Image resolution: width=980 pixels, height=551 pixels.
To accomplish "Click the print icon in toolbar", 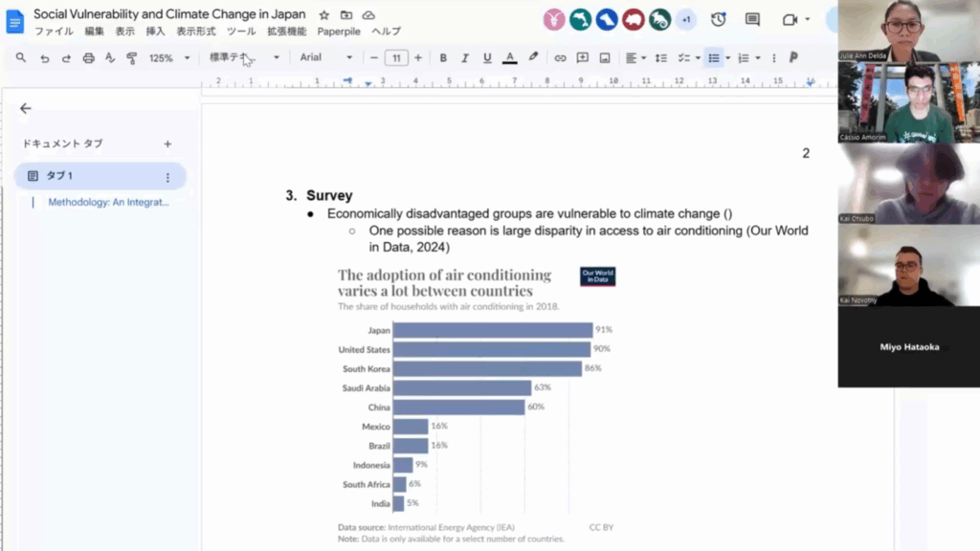I will [89, 58].
